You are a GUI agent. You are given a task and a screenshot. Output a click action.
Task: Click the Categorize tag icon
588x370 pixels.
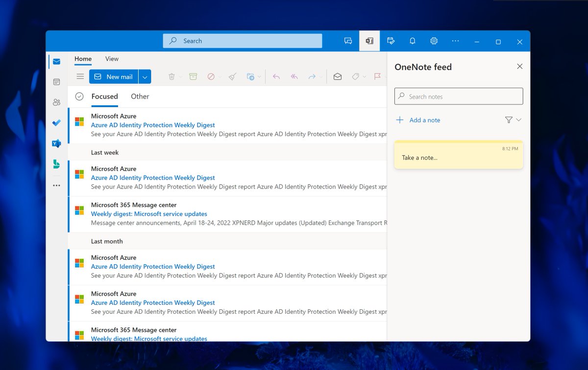click(x=355, y=77)
